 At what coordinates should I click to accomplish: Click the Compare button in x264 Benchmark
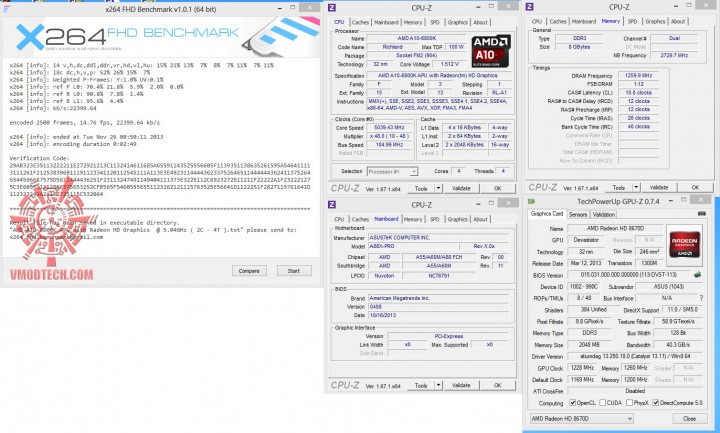click(249, 271)
